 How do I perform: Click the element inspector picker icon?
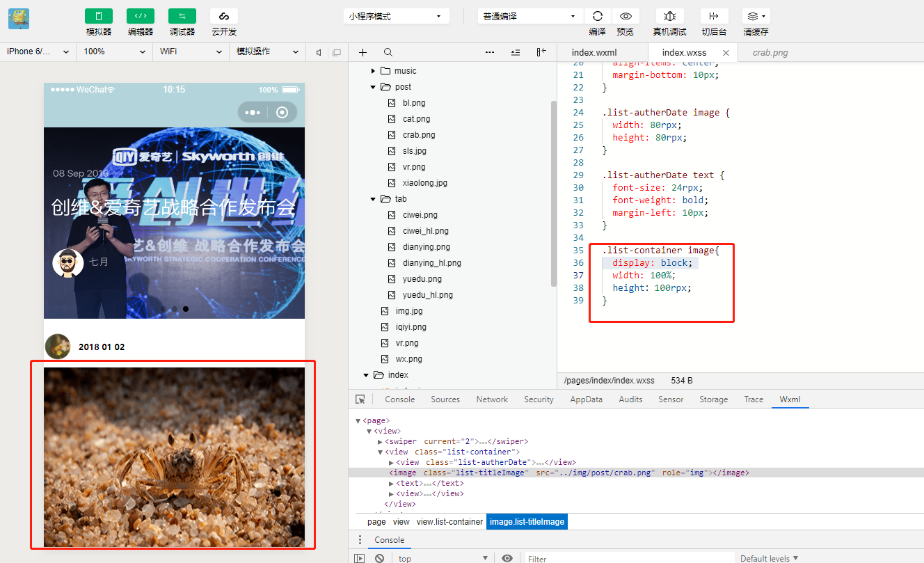click(x=360, y=399)
